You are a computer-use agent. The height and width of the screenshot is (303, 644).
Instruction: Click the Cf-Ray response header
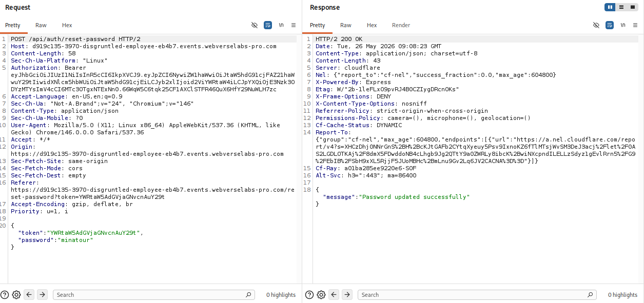tap(366, 168)
